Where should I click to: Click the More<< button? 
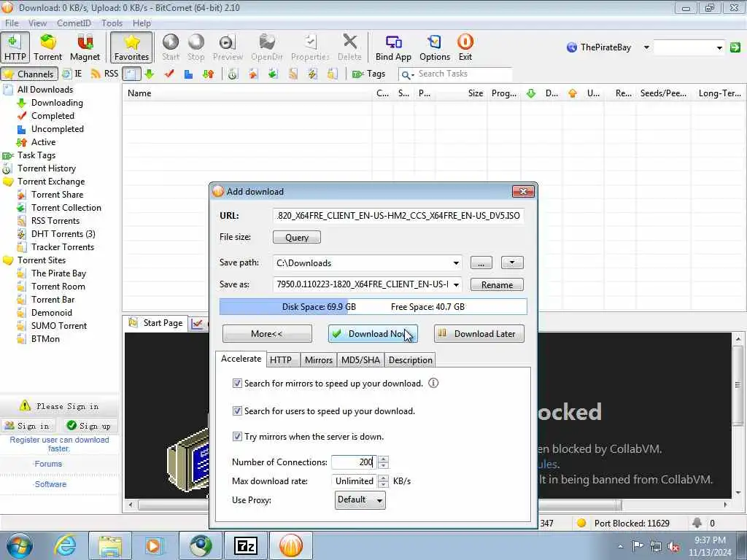pyautogui.click(x=267, y=334)
